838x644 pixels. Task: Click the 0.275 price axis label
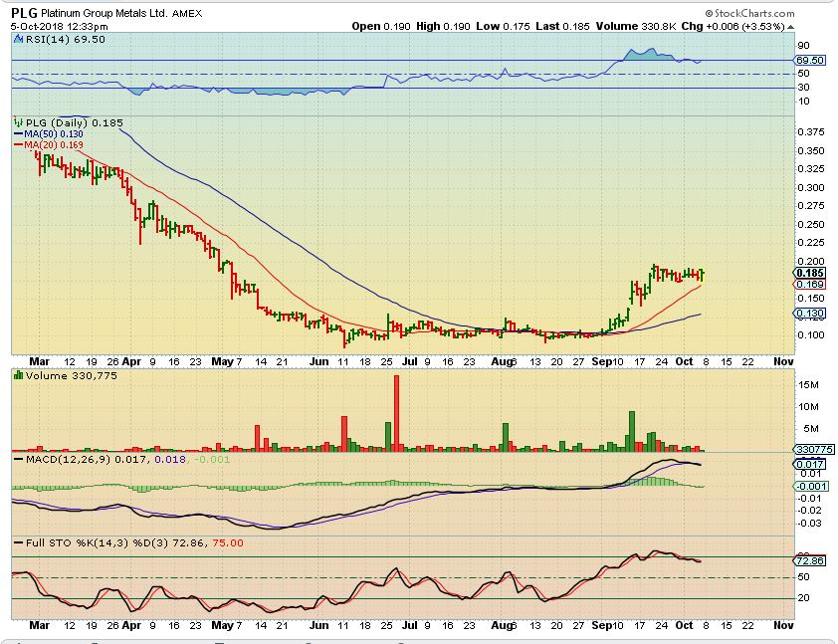tap(811, 206)
